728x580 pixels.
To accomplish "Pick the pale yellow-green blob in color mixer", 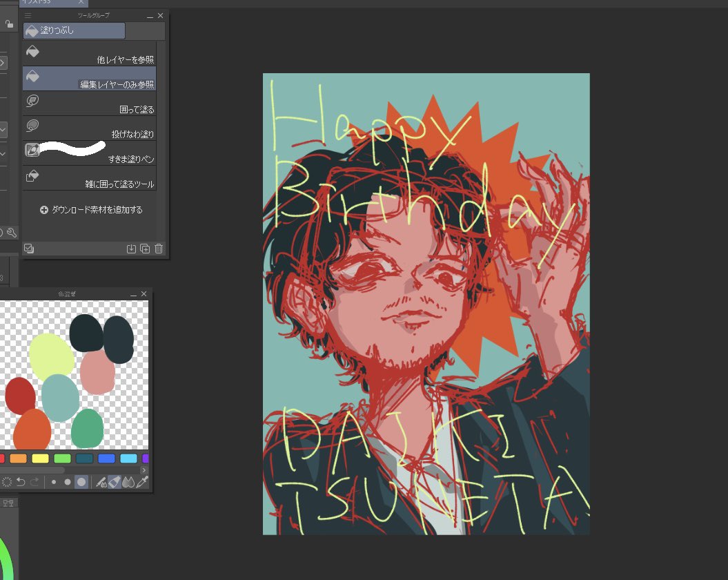I will 51,357.
